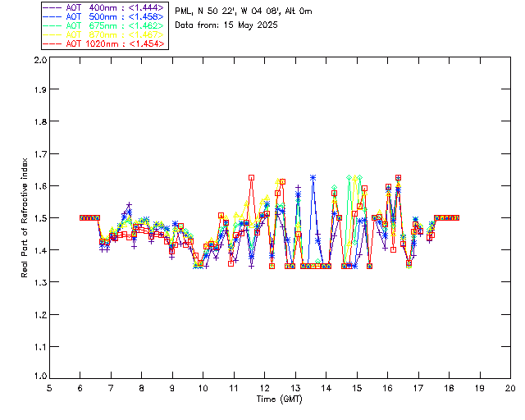Click the 1.3 y-axis label

[40, 283]
